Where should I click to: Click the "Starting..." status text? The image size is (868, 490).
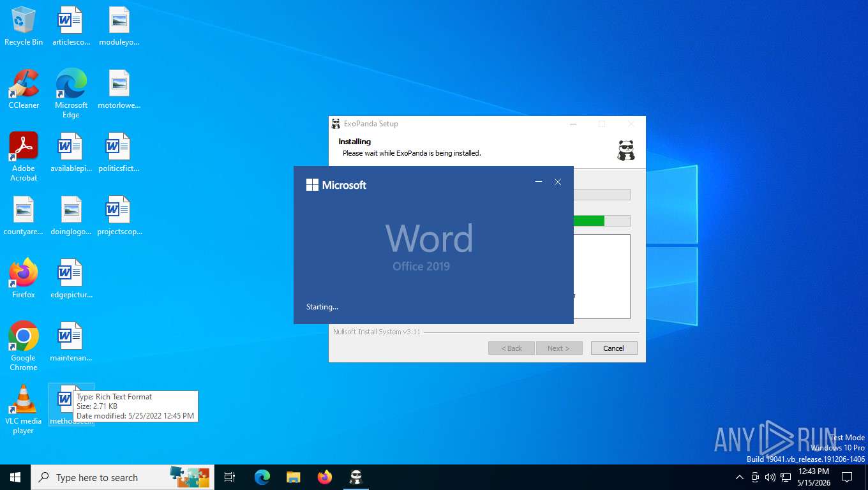[322, 307]
